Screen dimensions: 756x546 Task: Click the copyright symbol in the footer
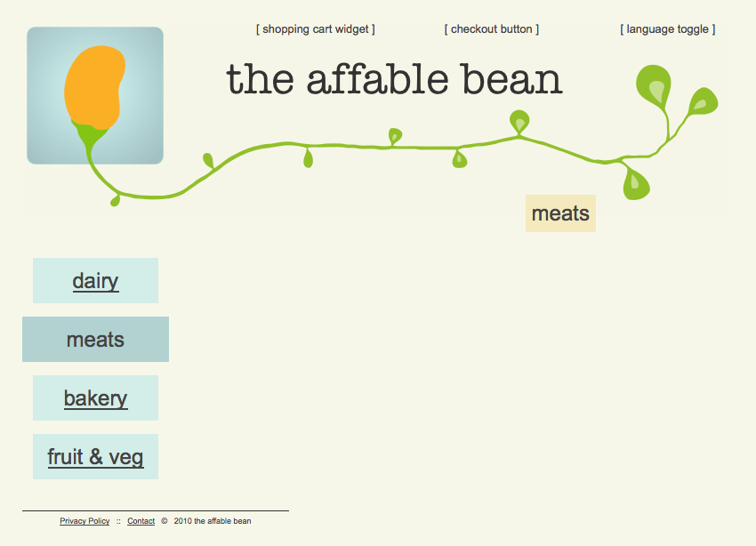pos(165,521)
